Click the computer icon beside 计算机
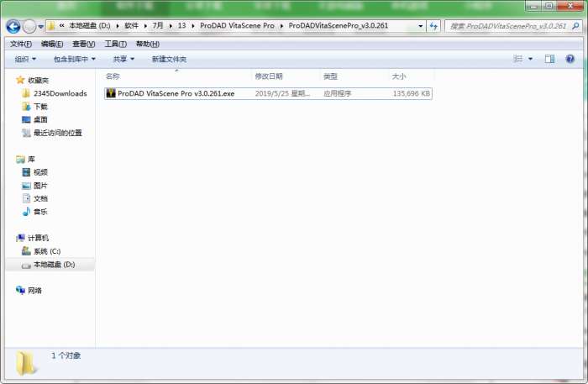The width and height of the screenshot is (588, 384). pyautogui.click(x=20, y=238)
